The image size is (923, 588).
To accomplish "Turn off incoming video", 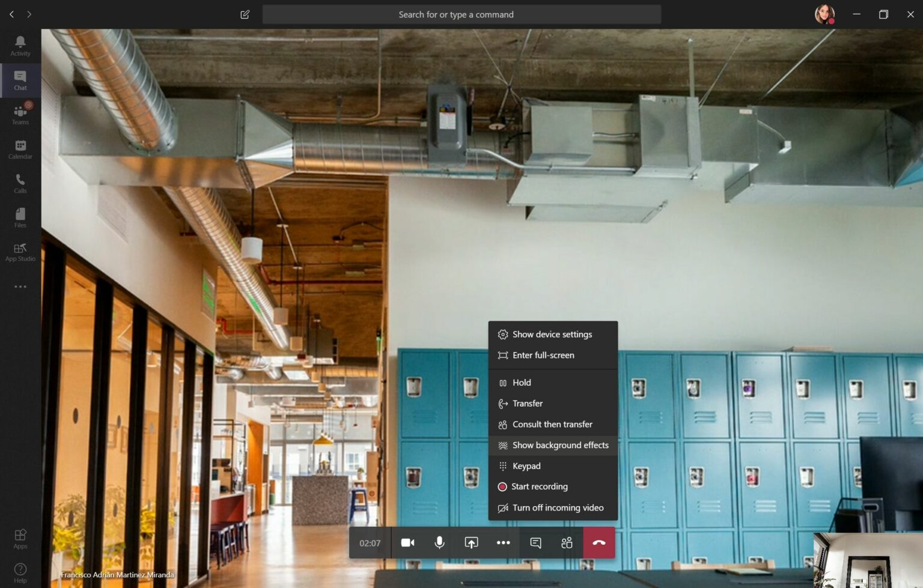I will click(x=558, y=508).
